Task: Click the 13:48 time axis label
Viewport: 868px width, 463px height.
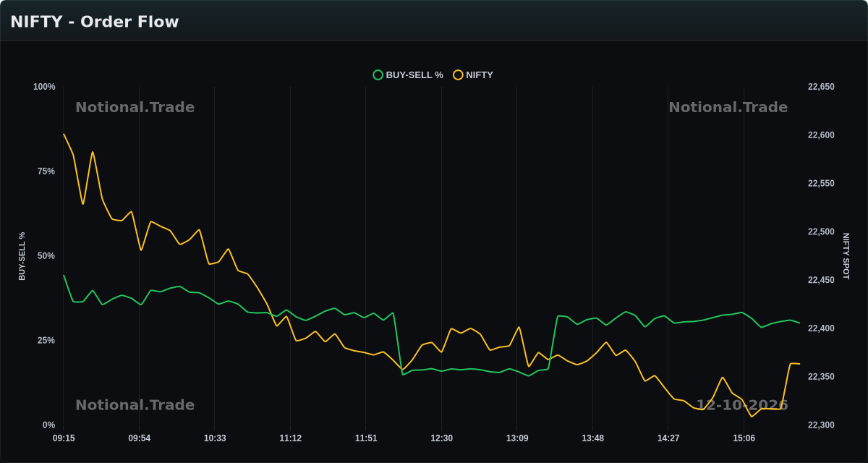Action: [592, 438]
